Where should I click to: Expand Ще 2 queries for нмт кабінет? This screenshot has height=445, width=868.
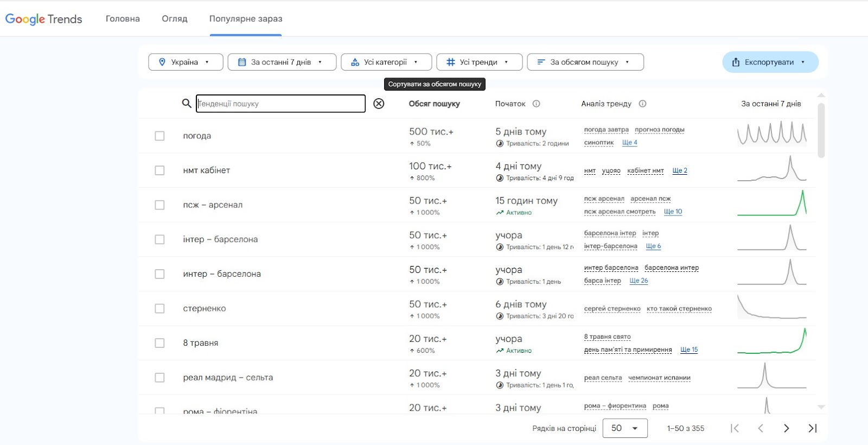(x=680, y=170)
